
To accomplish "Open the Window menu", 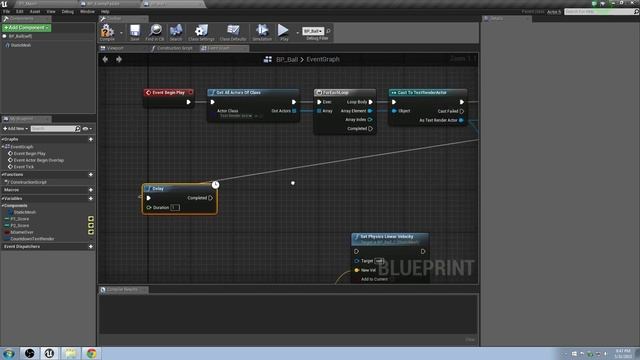I will pos(87,11).
